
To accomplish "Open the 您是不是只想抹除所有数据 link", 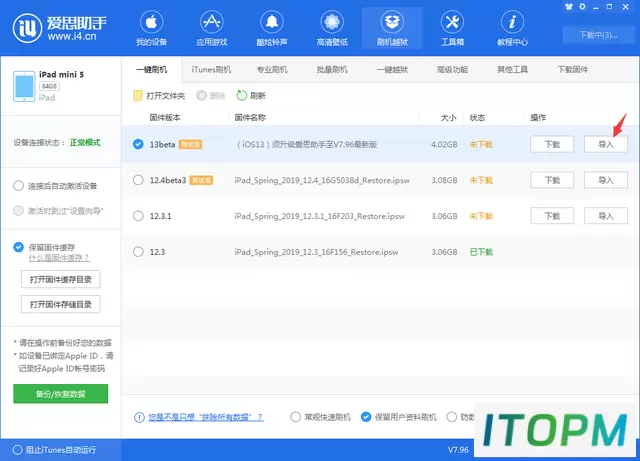I will click(205, 417).
